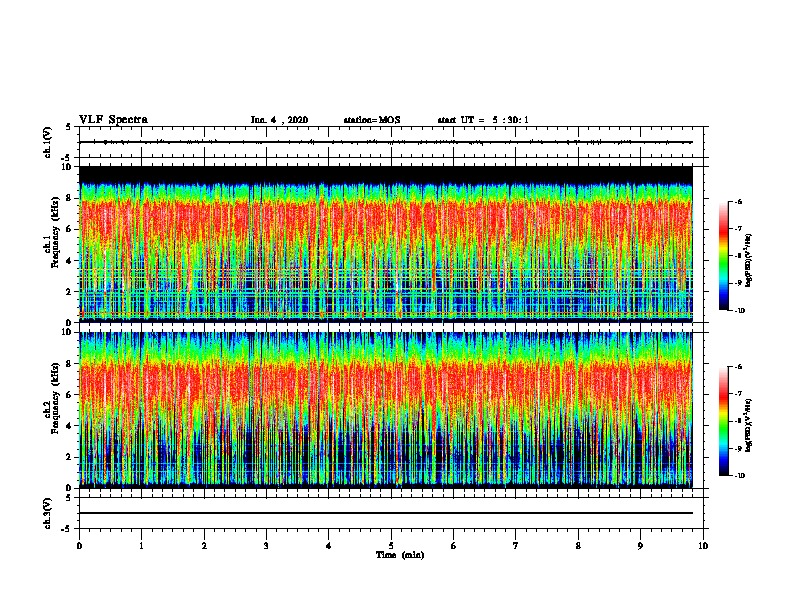
Task: Click the 'ch.2 Frequency (kHz)' axis label
Action: pos(52,398)
